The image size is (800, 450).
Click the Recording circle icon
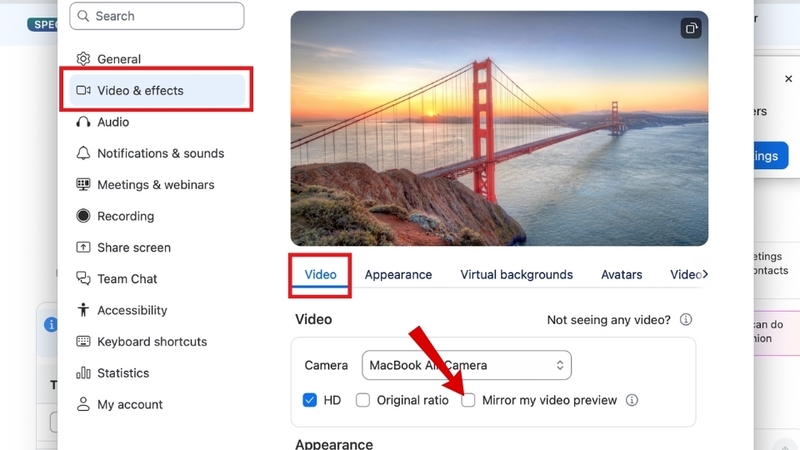84,216
